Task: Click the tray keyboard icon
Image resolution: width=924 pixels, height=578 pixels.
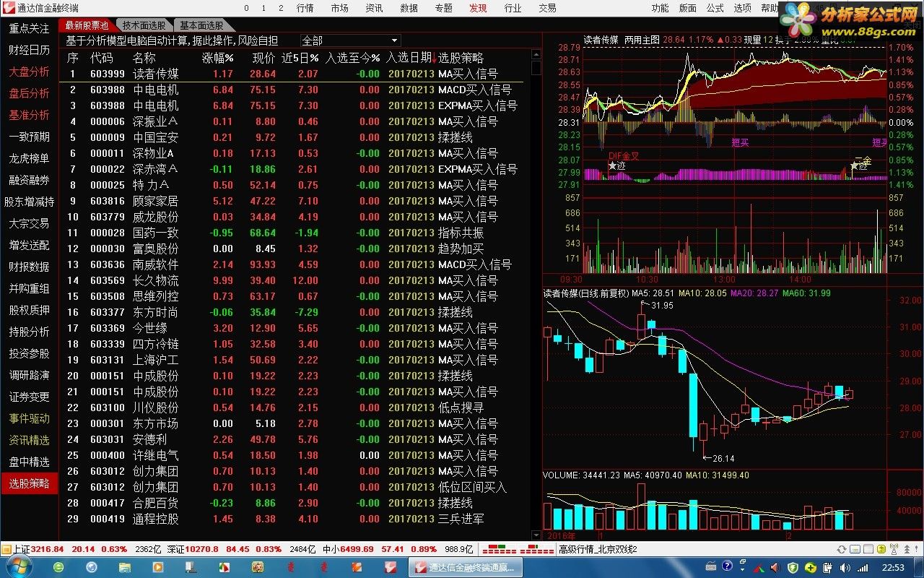Action: coord(711,567)
